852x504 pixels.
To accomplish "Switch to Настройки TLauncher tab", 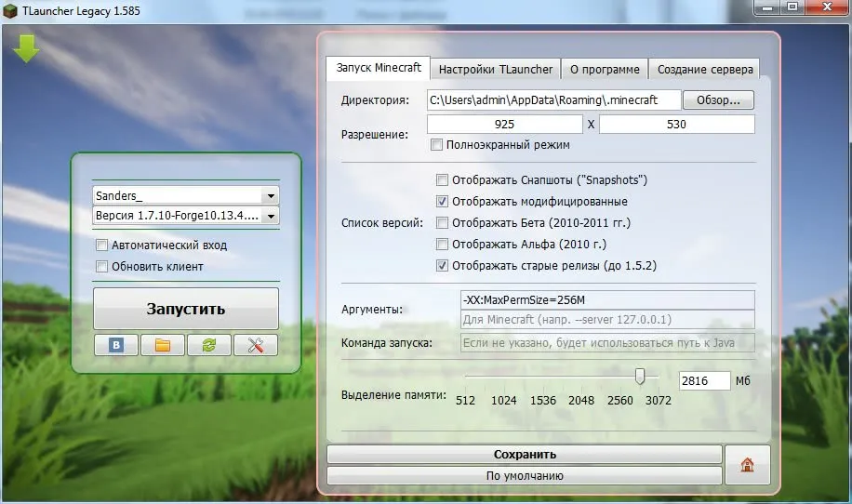I will 496,69.
